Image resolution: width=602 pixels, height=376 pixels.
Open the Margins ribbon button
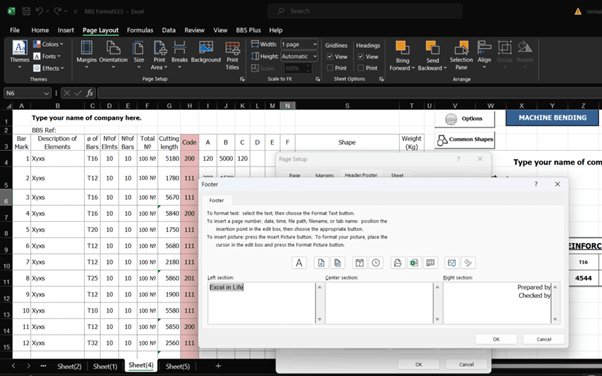point(86,55)
